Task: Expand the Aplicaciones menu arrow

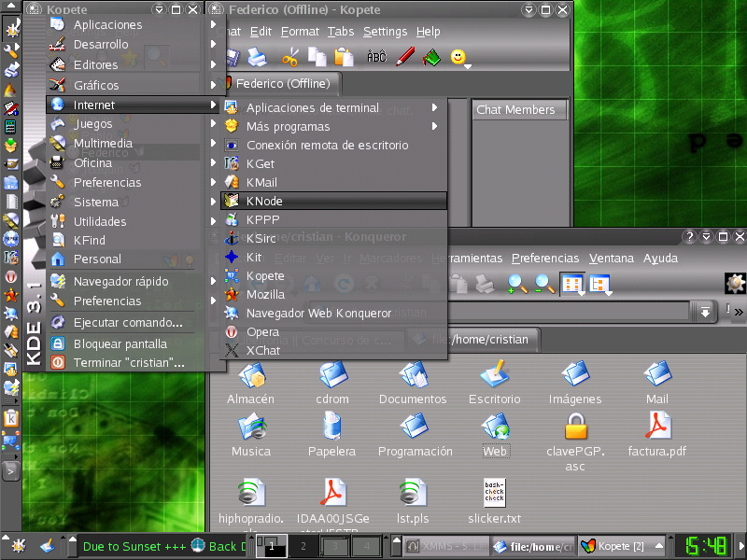Action: 213,24
